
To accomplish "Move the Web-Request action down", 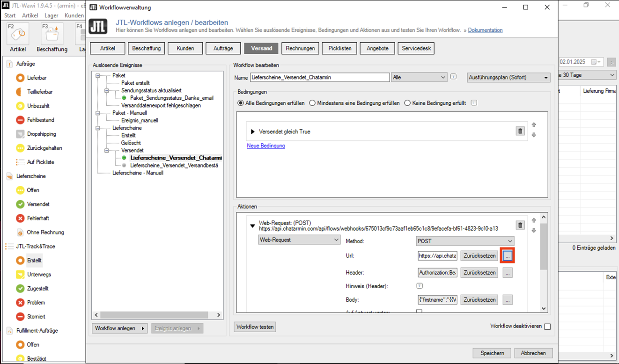I will tap(534, 231).
